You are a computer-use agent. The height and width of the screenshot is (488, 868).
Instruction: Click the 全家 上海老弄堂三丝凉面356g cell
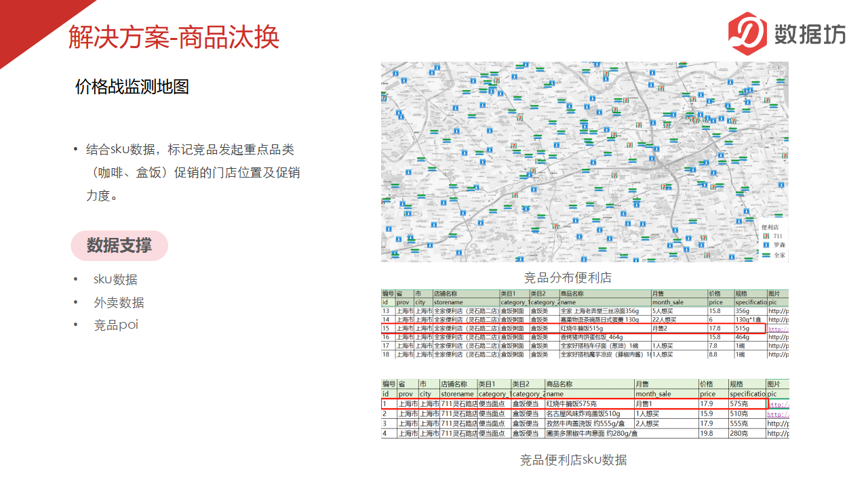click(x=605, y=310)
